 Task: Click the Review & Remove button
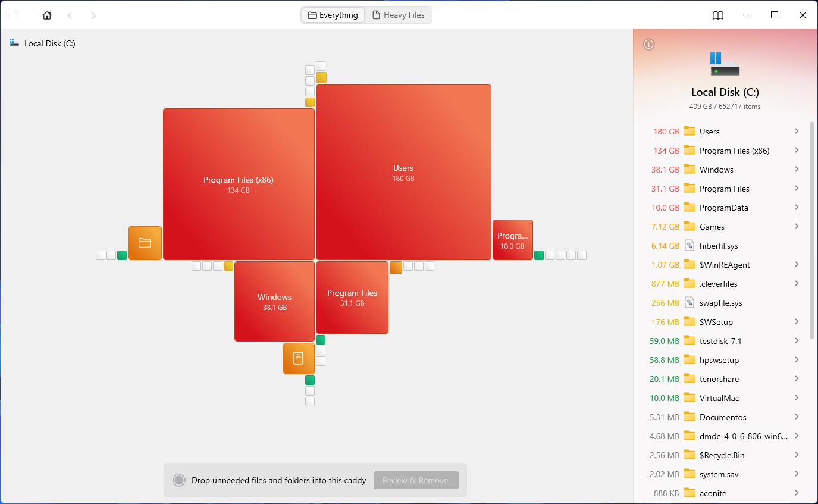coord(416,480)
